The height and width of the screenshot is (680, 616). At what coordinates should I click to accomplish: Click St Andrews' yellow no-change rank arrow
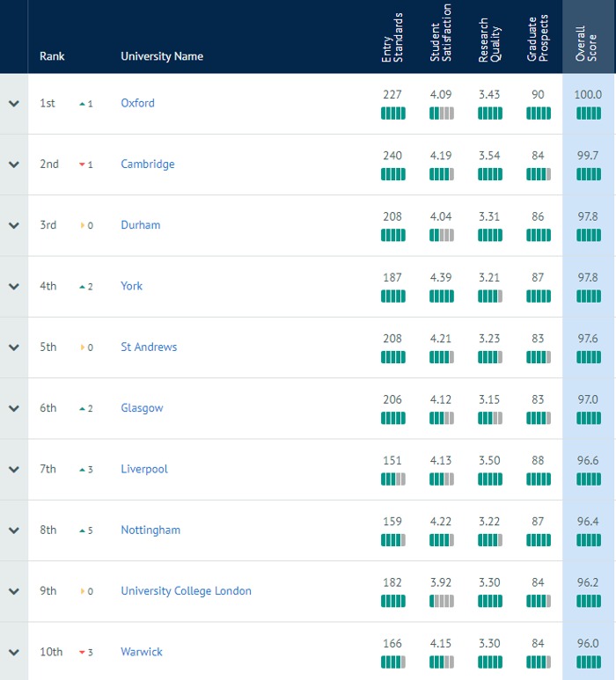[83, 347]
